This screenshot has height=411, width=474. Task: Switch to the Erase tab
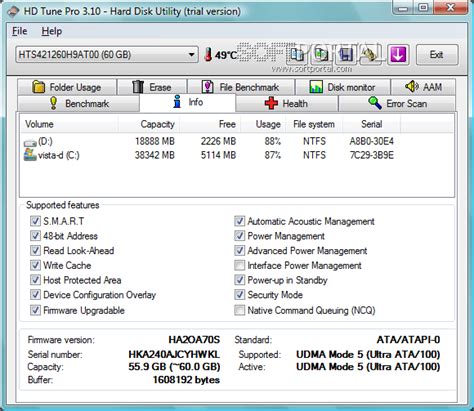[x=152, y=87]
